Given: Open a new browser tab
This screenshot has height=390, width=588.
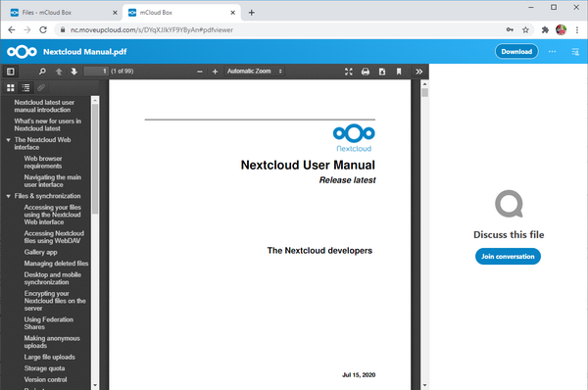Looking at the screenshot, I should pos(252,13).
